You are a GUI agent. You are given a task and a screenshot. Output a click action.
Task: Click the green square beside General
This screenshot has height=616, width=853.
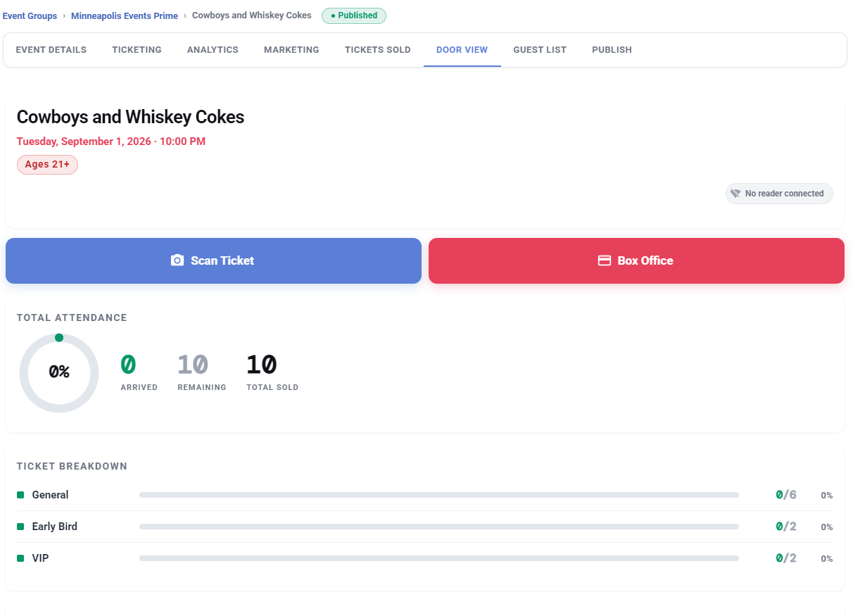coord(20,495)
